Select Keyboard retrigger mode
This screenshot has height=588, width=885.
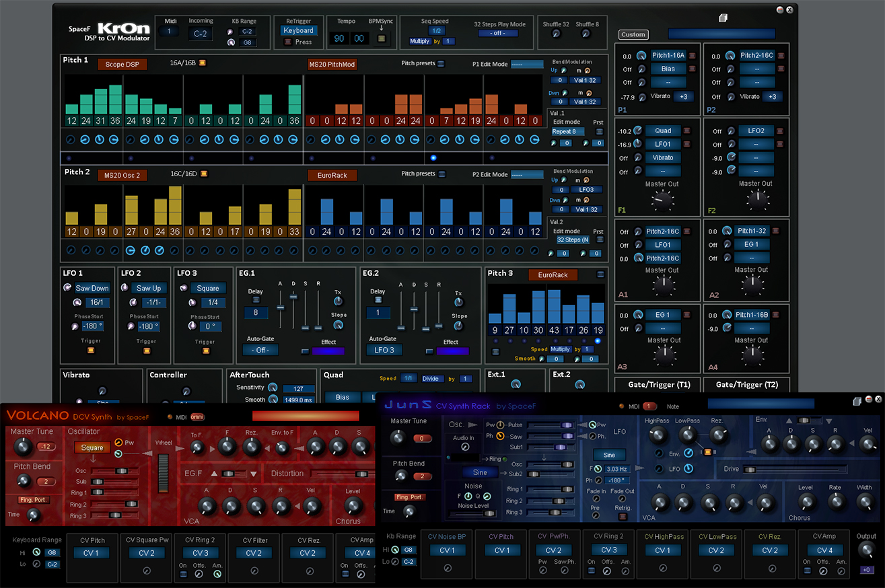click(298, 30)
